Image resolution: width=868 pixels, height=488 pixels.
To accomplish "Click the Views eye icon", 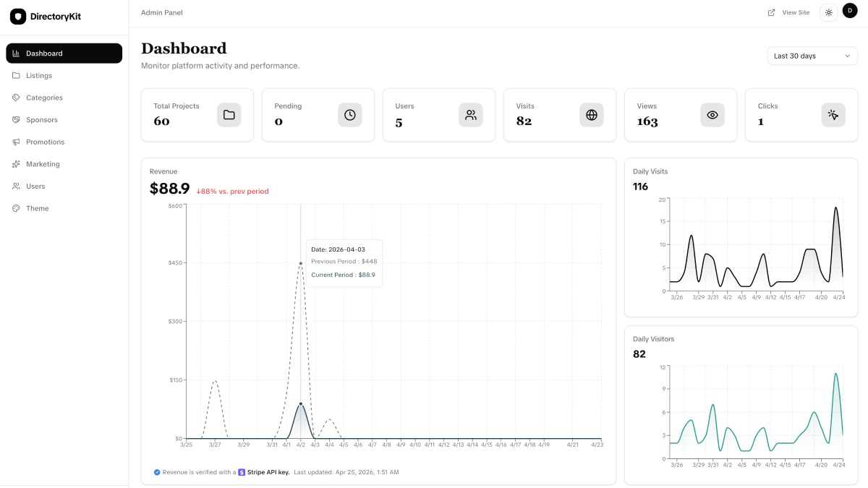I will click(712, 115).
